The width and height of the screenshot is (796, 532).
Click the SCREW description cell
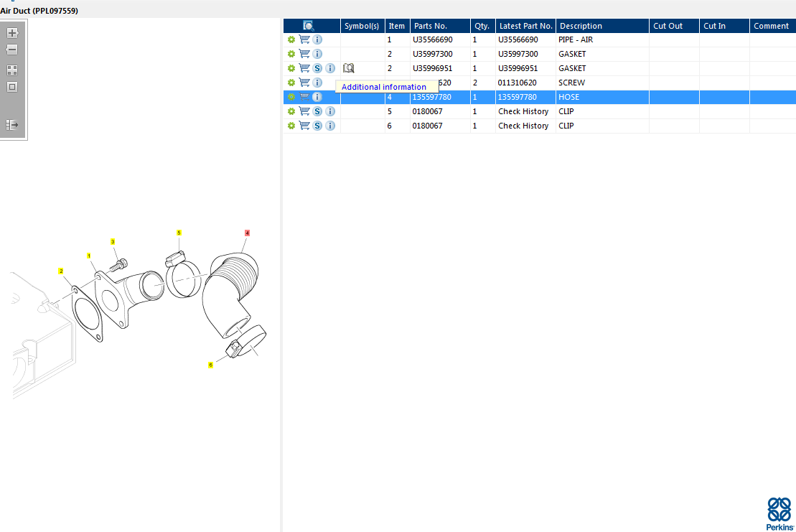coord(603,83)
